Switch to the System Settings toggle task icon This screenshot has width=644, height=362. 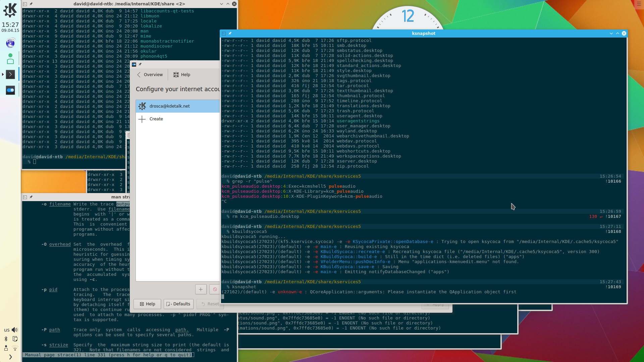(10, 90)
